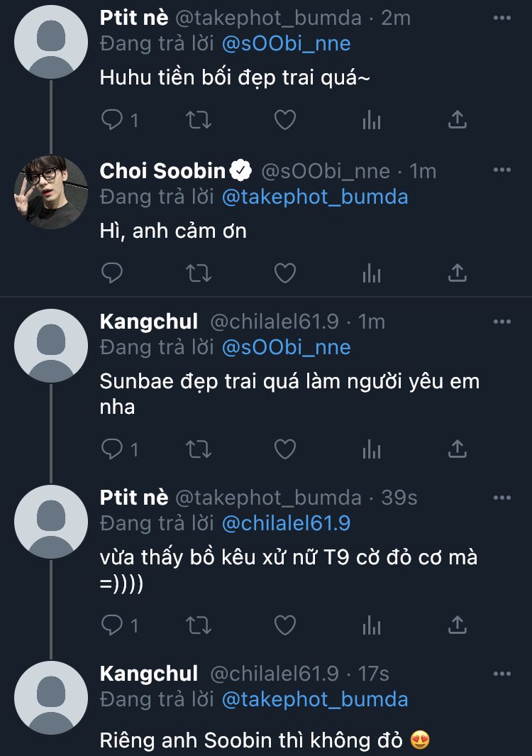Open the Choi Soobin display name
The image size is (532, 756).
coord(163,171)
